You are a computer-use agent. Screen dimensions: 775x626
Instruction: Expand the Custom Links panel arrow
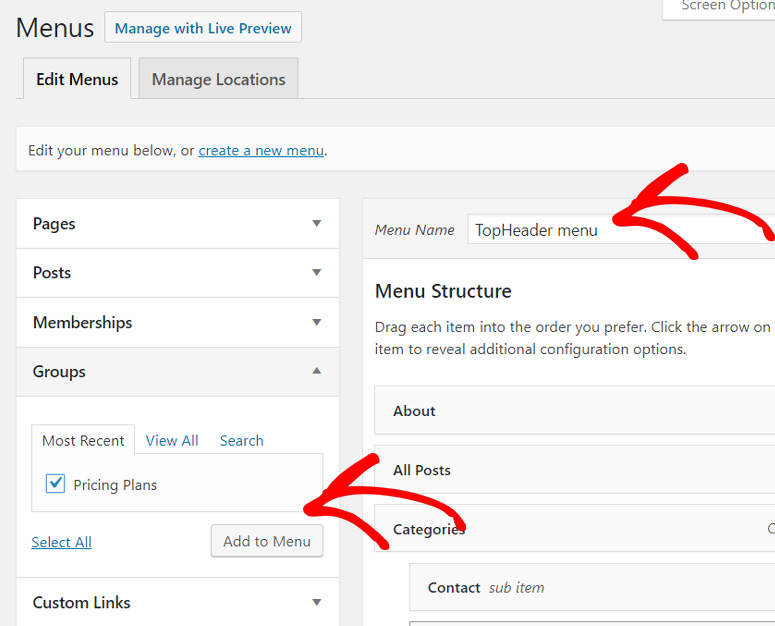coord(316,603)
